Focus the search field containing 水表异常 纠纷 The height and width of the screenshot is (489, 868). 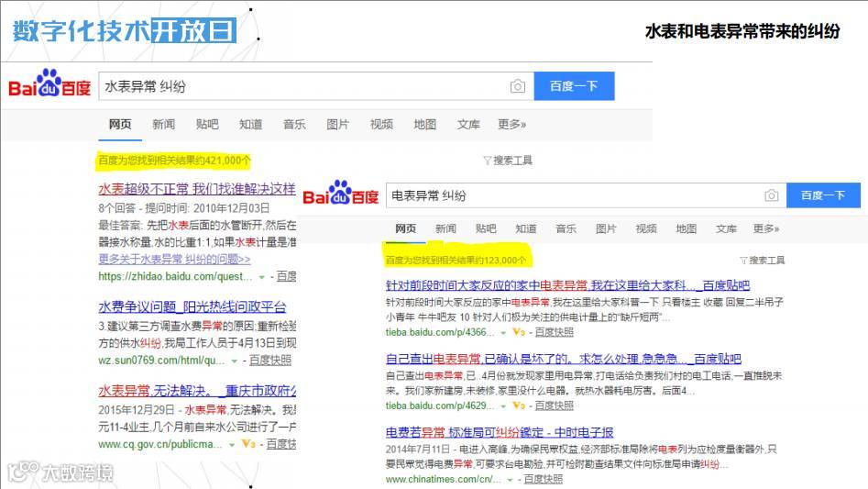[x=316, y=86]
